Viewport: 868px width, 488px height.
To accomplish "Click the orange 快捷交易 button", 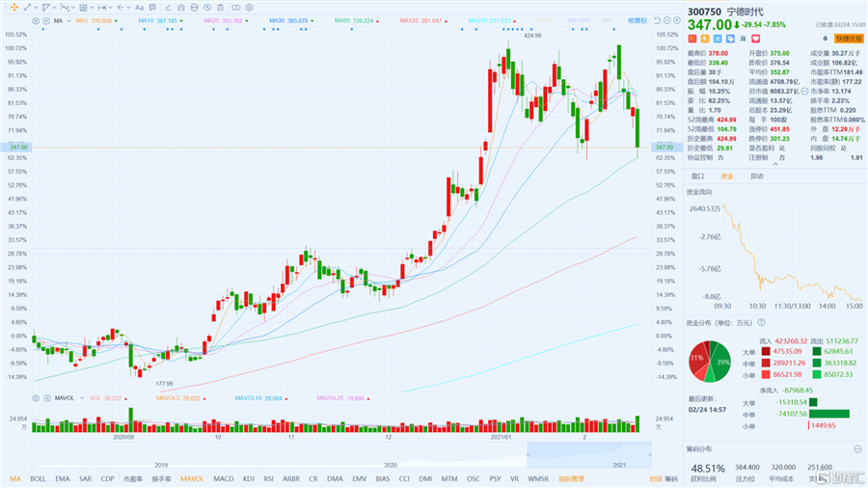I will 849,39.
